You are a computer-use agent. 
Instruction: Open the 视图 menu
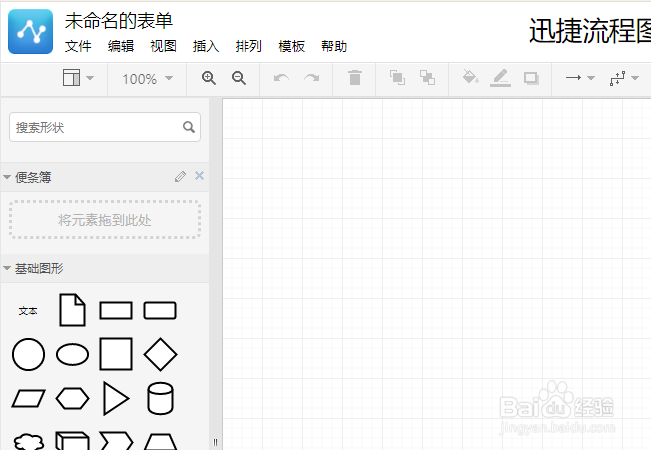(x=164, y=46)
